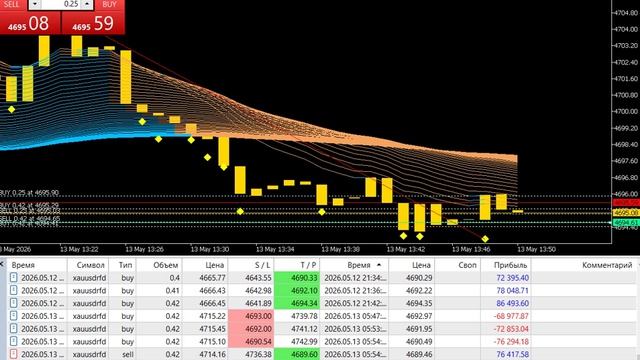Click the 13 May 13:50 time axis label
Image resolution: width=640 pixels, height=360 pixels.
[536, 249]
